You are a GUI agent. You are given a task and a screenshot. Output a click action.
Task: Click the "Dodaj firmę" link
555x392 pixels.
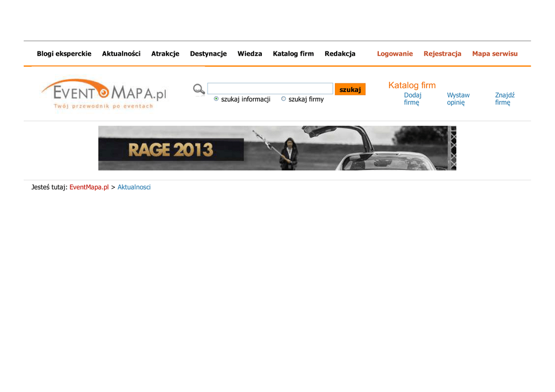coord(412,99)
